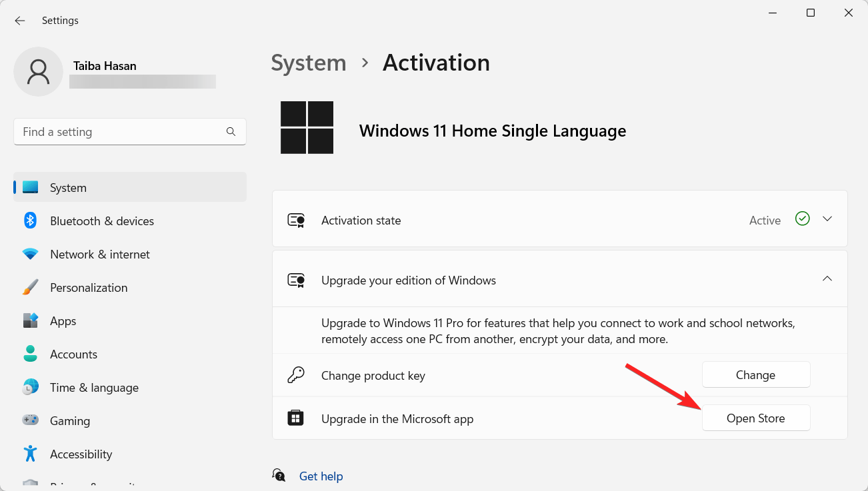Click the Gaming controller icon

30,420
